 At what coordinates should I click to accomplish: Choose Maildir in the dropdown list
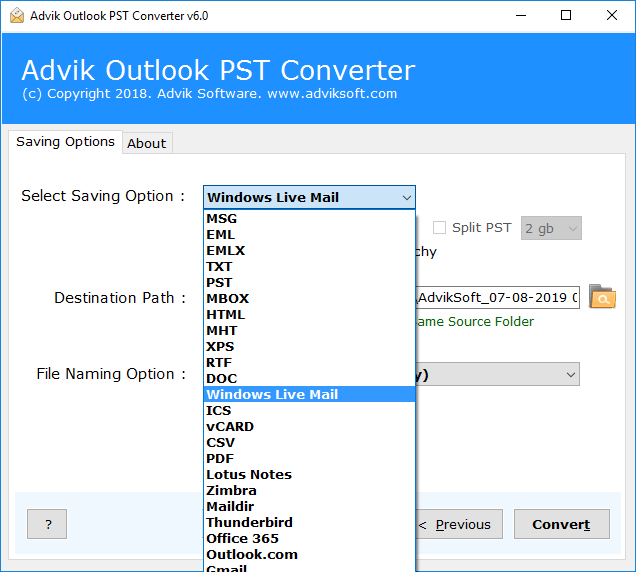309,506
